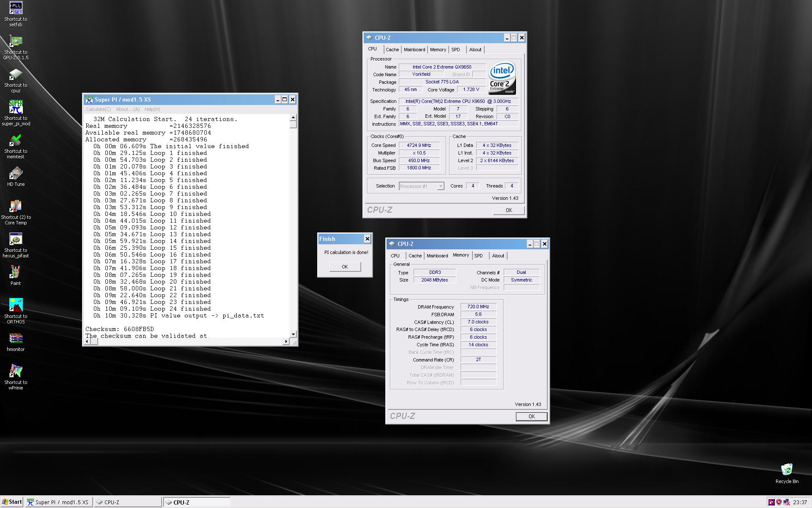Click the Super PI vertical scroll down arrow
This screenshot has height=508, width=812.
pyautogui.click(x=293, y=334)
